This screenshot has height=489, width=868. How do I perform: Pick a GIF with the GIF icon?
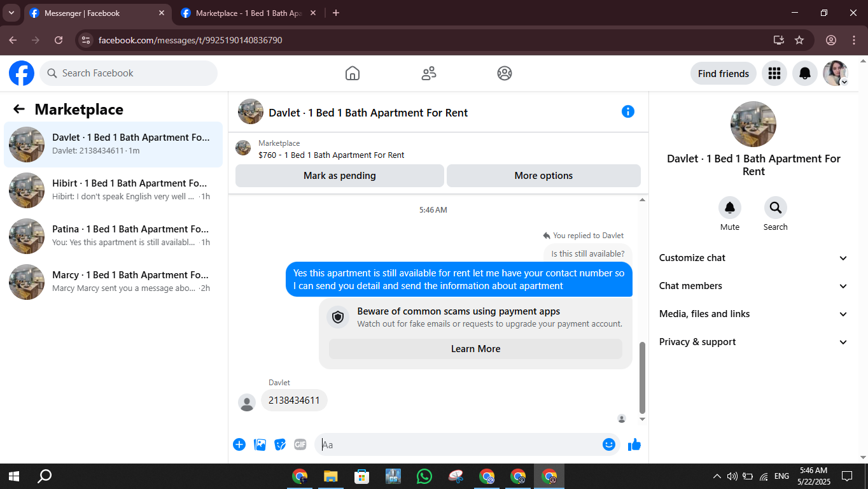(300, 444)
